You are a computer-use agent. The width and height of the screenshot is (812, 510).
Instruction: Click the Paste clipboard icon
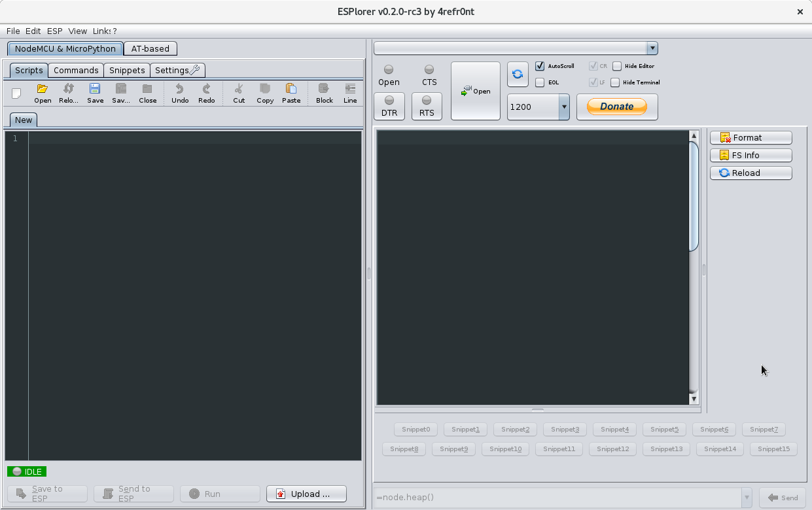(291, 89)
